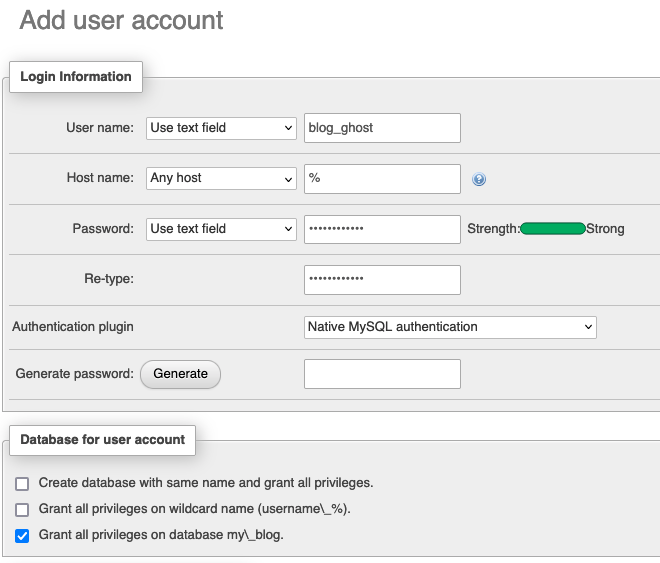Click the green password strength bar
Image resolution: width=660 pixels, height=563 pixels.
click(553, 229)
